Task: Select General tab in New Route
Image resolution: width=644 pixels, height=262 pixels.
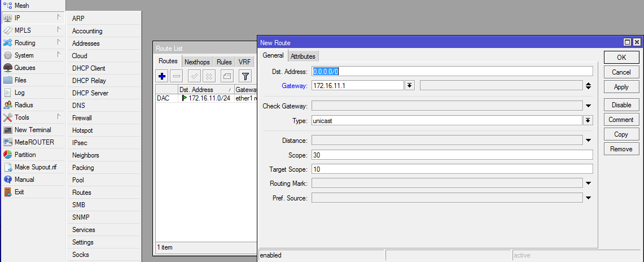Action: tap(273, 55)
